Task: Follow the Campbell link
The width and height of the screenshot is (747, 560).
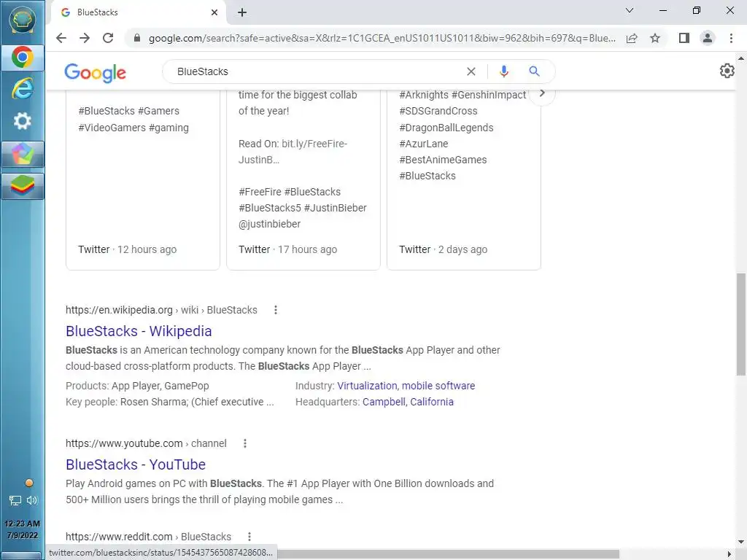Action: coord(384,402)
